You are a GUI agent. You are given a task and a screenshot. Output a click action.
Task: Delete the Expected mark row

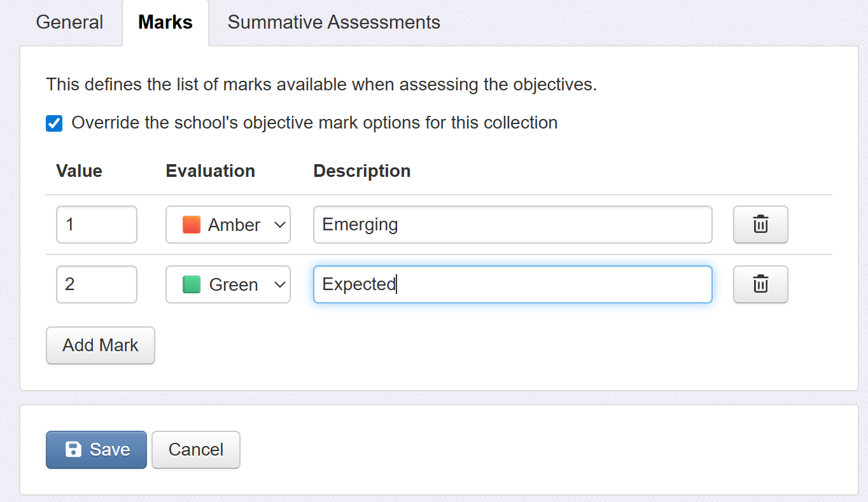(760, 284)
